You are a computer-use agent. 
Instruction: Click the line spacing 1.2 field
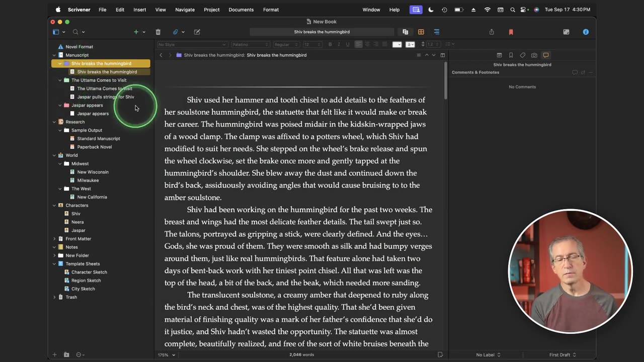click(433, 44)
